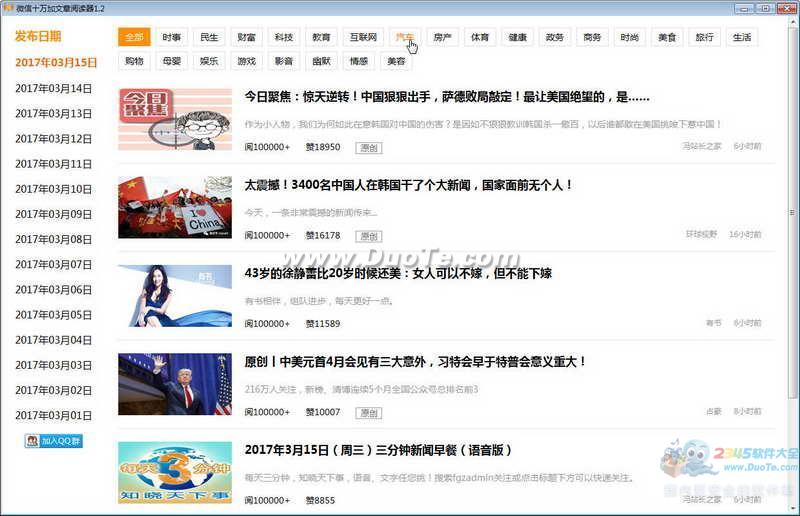Click source name 环球视野

point(702,234)
